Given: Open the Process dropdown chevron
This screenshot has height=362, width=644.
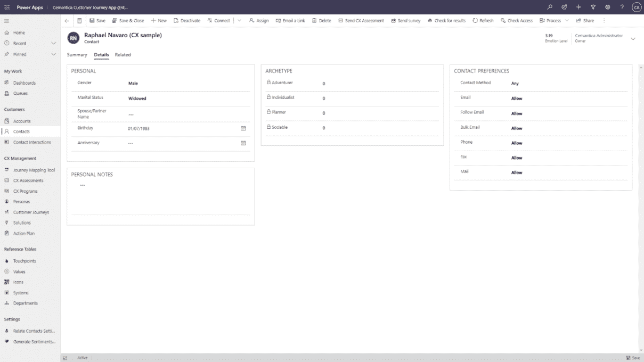Looking at the screenshot, I should point(567,21).
